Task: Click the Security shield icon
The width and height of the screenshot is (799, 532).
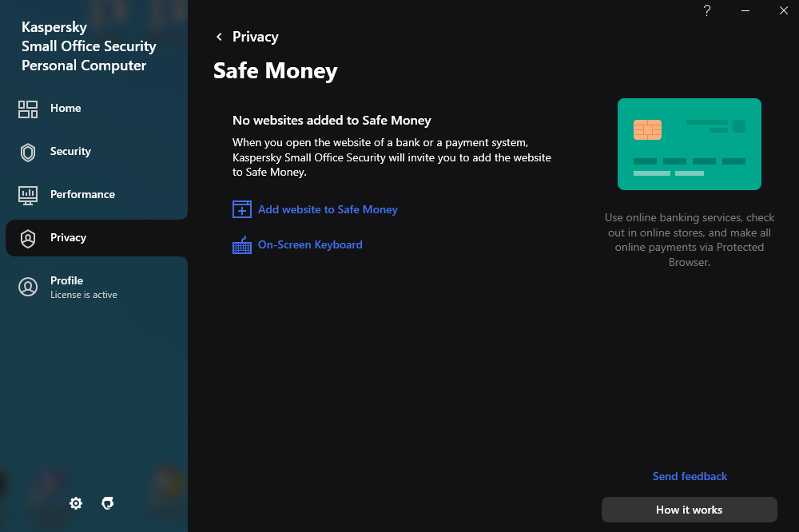Action: point(28,153)
